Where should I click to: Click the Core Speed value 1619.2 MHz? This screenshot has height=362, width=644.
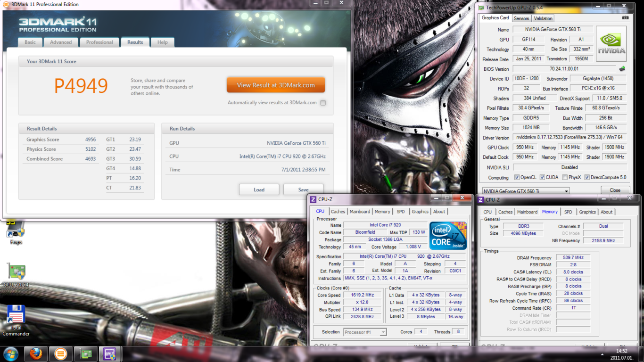(x=362, y=295)
